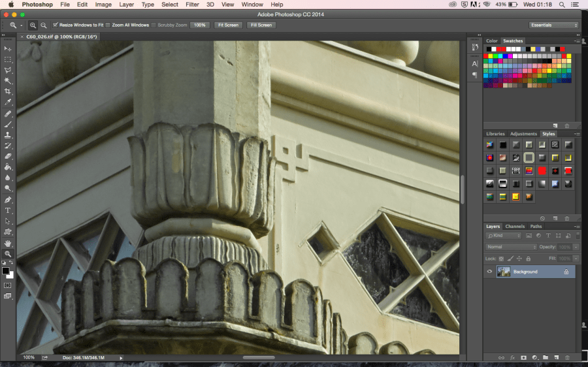This screenshot has height=367, width=588.
Task: Select the Hand tool
Action: (x=8, y=243)
